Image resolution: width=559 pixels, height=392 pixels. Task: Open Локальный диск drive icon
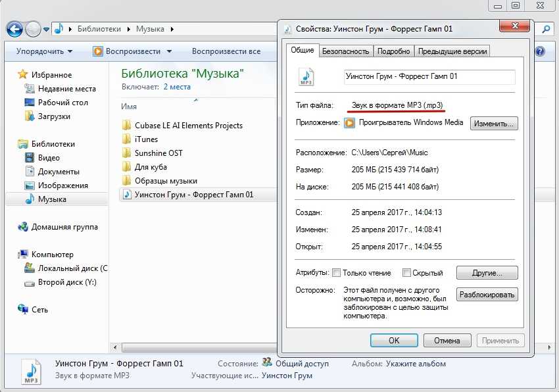pos(29,268)
